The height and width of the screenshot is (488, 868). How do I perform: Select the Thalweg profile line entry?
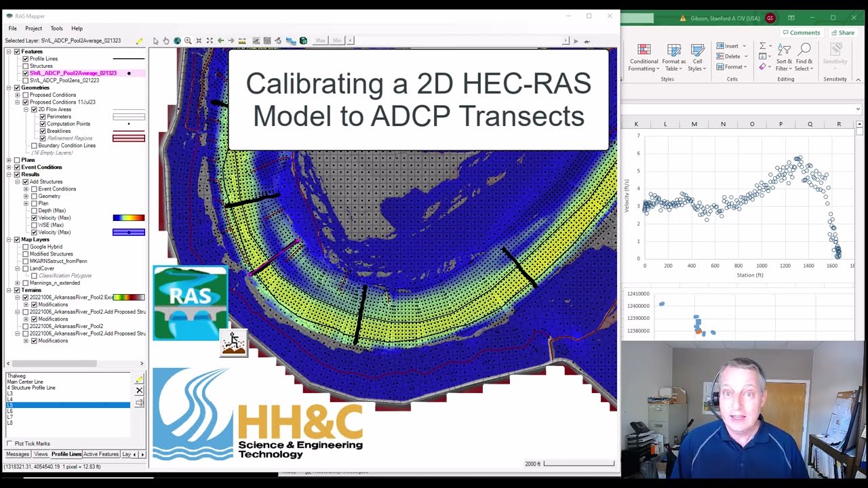coord(16,376)
